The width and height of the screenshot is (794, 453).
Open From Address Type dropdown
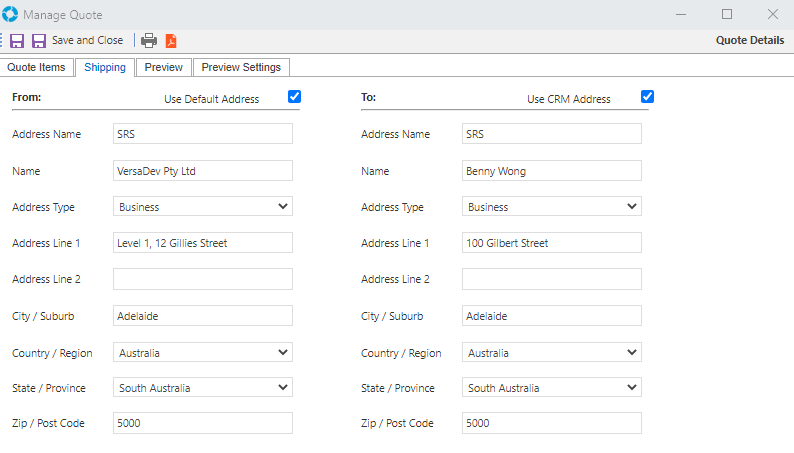point(203,207)
